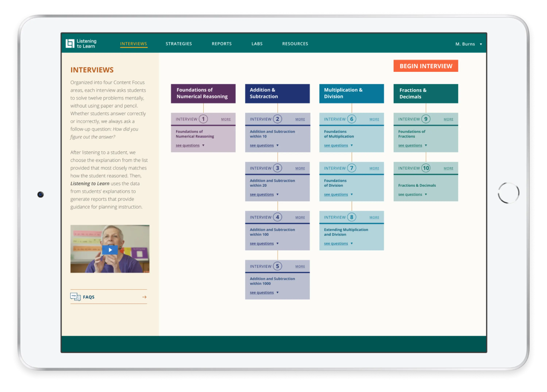Viewport: 547px width, 392px height.
Task: Click the Interview 8 number circle
Action: 351,217
